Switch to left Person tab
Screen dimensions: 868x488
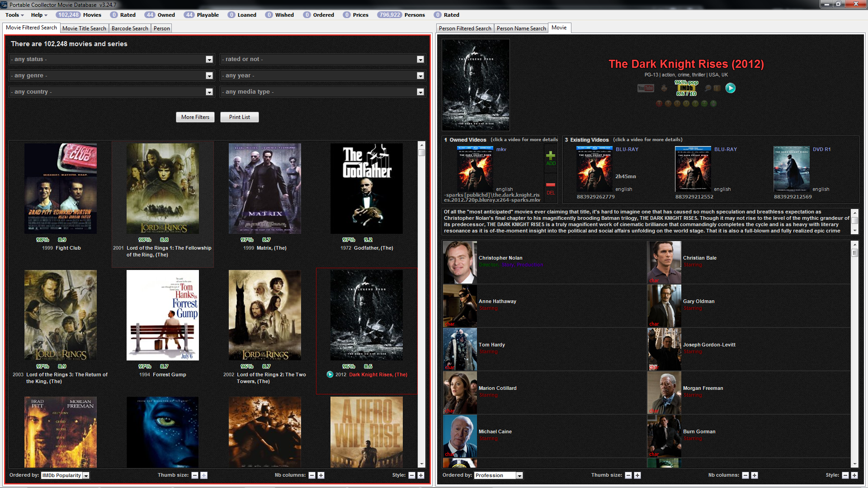[162, 28]
